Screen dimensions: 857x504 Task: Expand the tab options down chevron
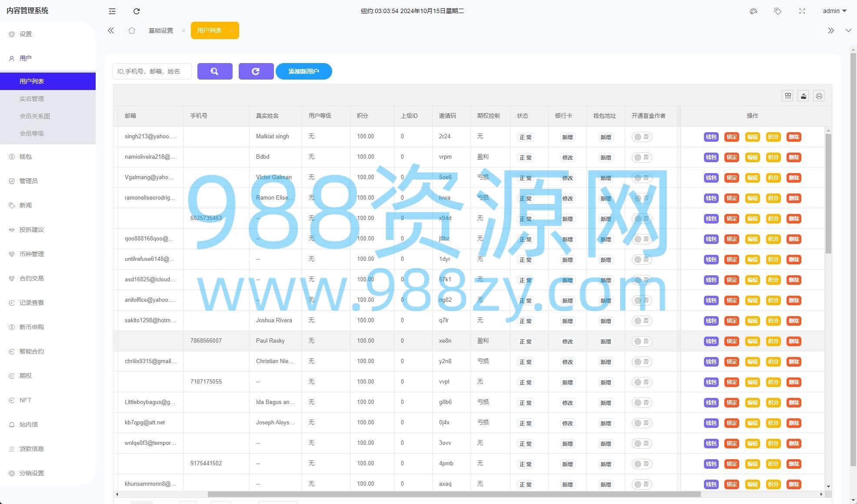[848, 30]
